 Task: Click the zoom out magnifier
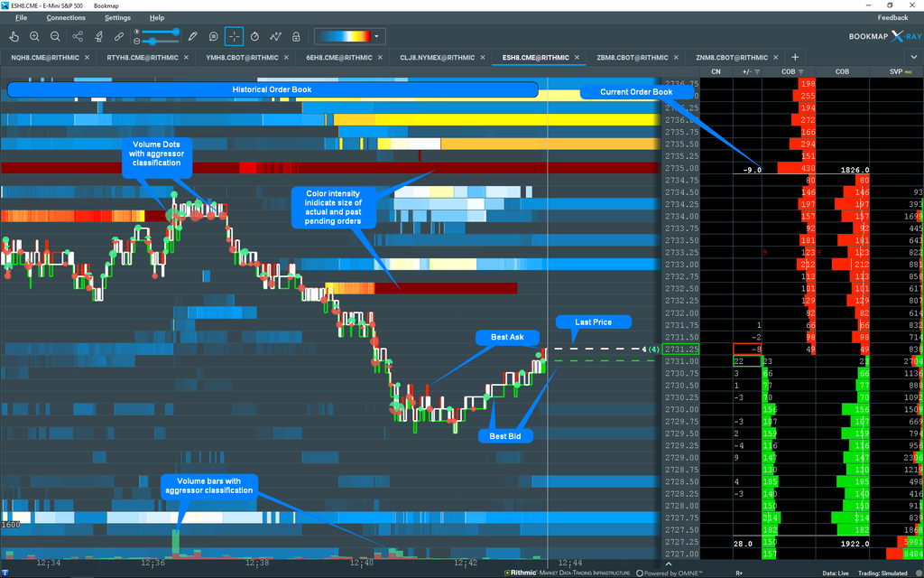pos(55,36)
